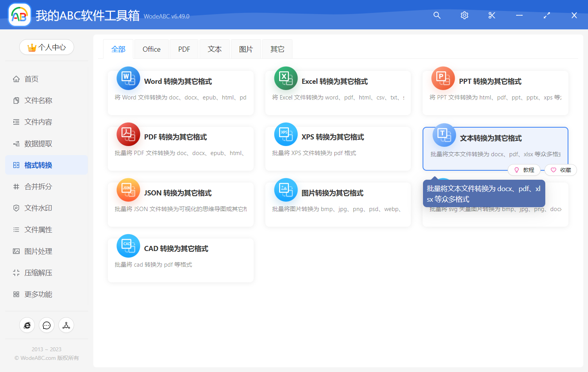The image size is (588, 372).
Task: Switch to the 图片 tab
Action: [246, 49]
